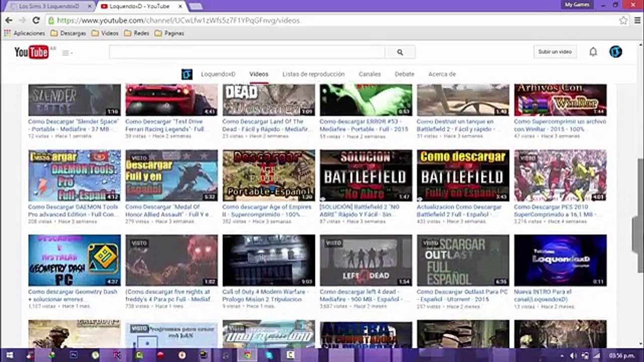Screen dimensions: 644x362
Task: Click the Five Nights at Freddy's 4 thumbnail
Action: 172,260
